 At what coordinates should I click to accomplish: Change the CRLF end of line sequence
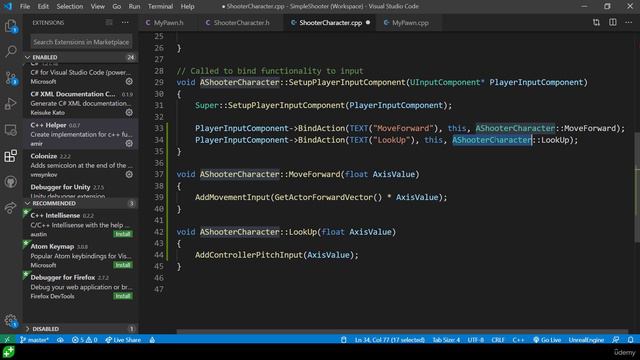[498, 340]
